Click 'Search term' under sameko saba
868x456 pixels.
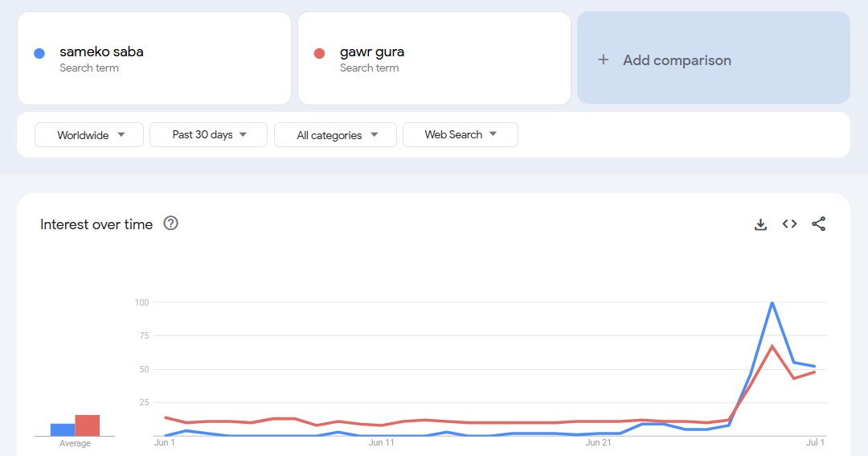pyautogui.click(x=89, y=68)
